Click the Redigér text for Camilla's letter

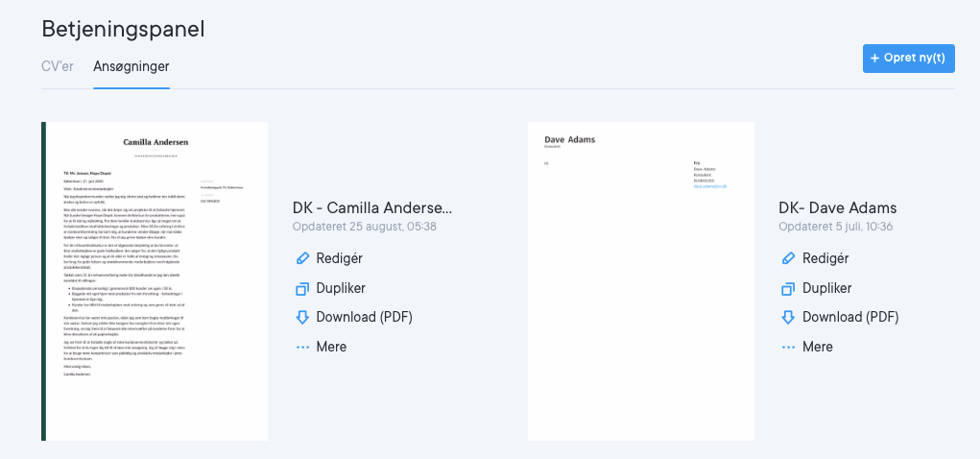click(342, 258)
